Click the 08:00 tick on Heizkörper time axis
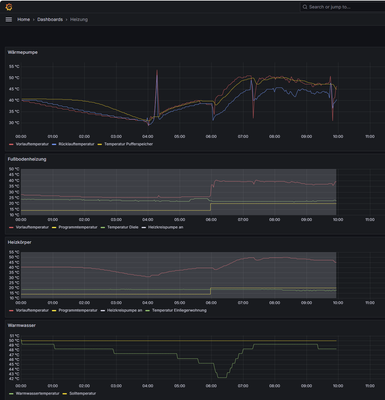This screenshot has height=400, width=385. pos(275,303)
